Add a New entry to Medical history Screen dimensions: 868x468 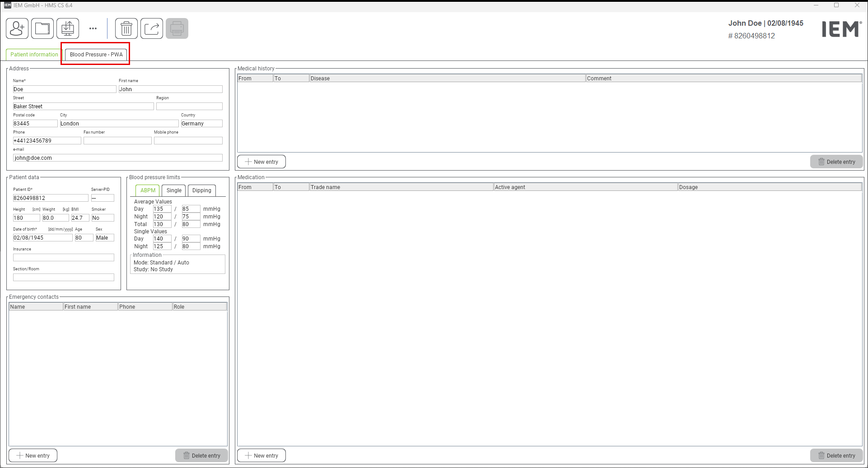coord(261,162)
